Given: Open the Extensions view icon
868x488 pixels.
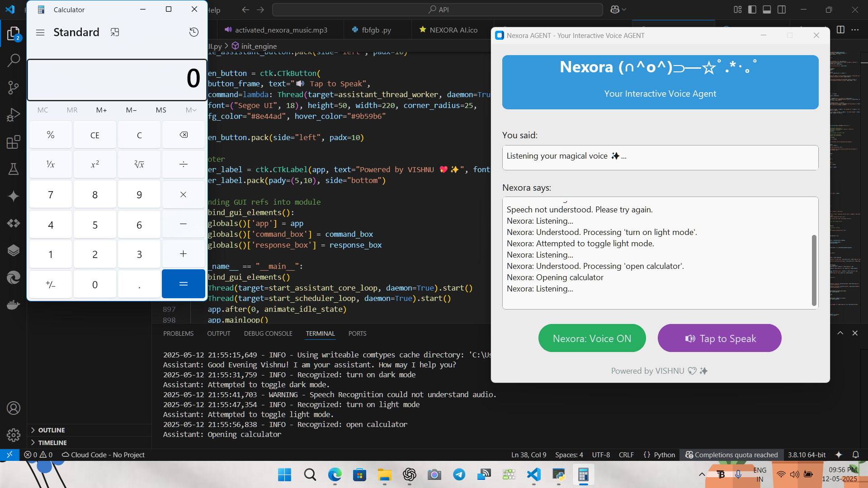Looking at the screenshot, I should [14, 142].
